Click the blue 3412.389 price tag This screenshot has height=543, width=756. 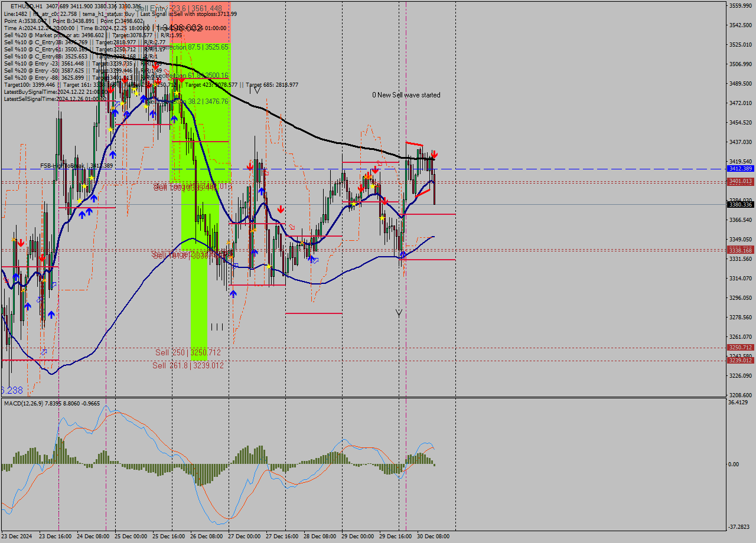[x=740, y=169]
